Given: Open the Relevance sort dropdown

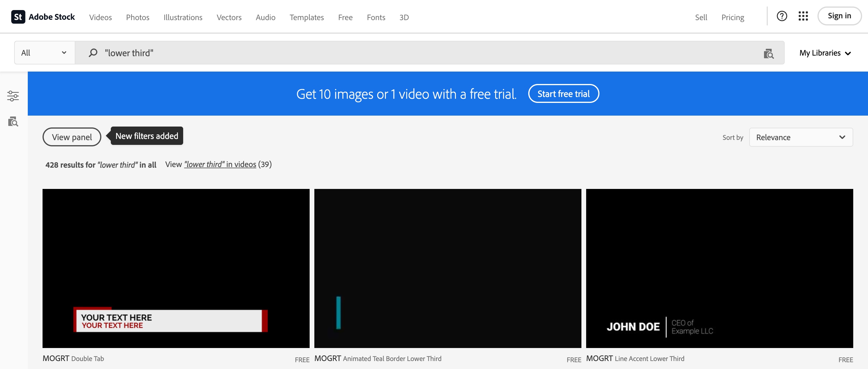Looking at the screenshot, I should pyautogui.click(x=801, y=137).
